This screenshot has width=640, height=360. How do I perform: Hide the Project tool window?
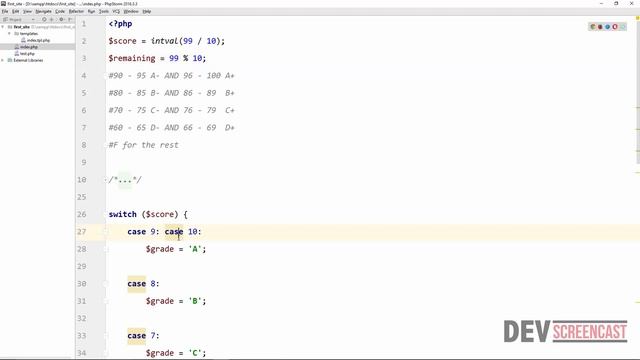coord(70,19)
